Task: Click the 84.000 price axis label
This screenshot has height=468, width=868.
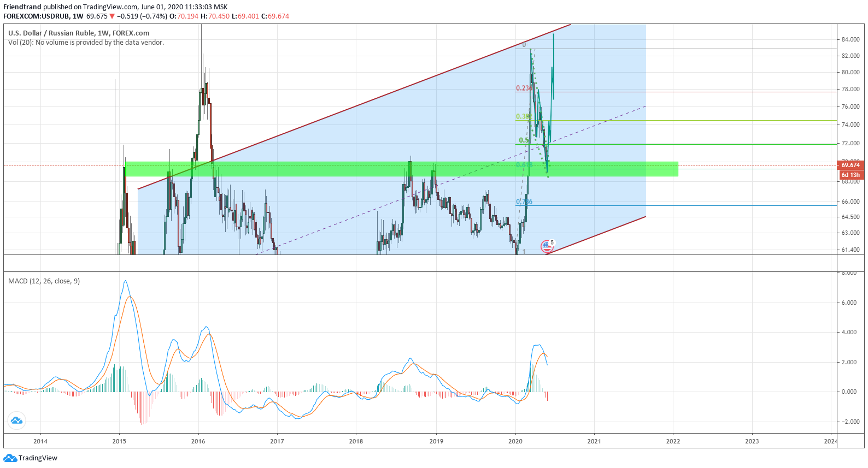Action: [x=851, y=39]
